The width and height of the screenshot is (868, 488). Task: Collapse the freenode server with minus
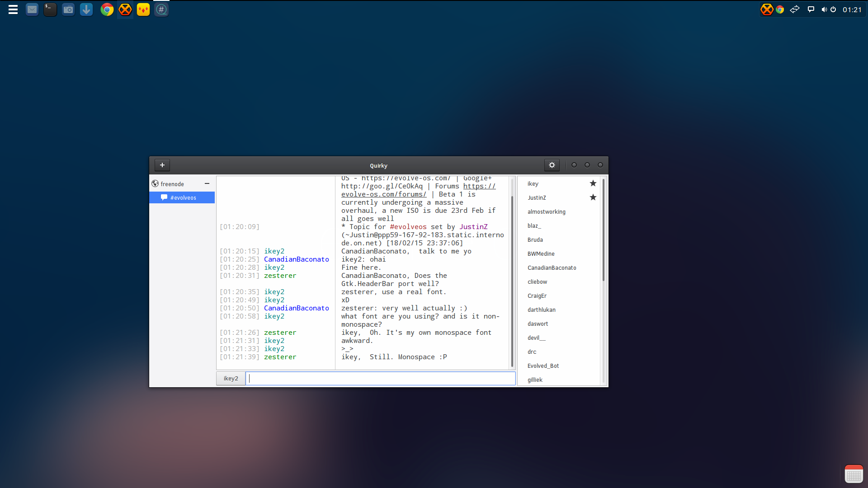click(207, 183)
